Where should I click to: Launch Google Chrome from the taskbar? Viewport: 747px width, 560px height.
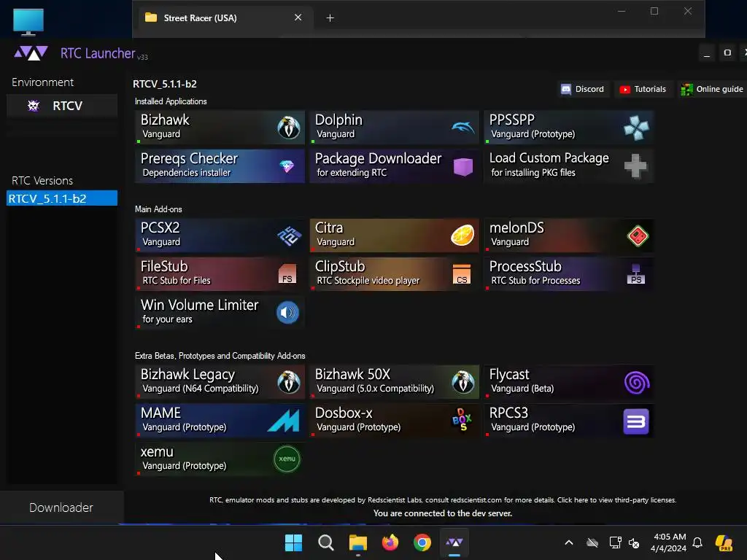[422, 542]
